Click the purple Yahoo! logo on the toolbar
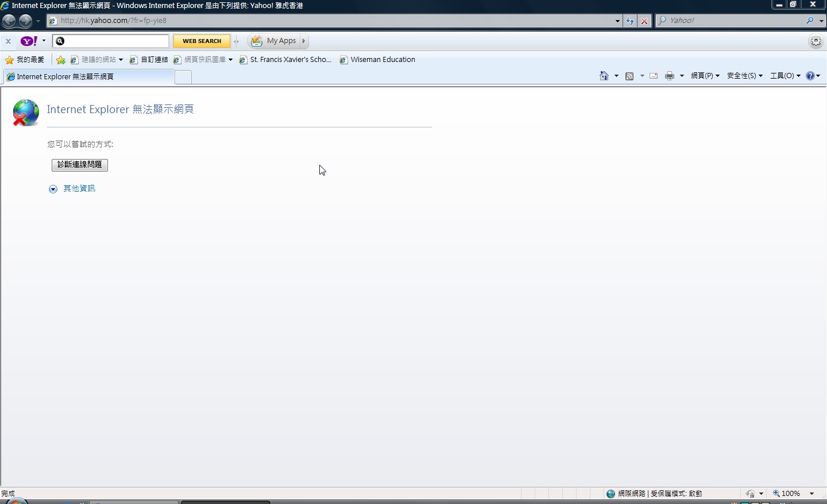Screen dimensions: 827x504 [x=29, y=41]
